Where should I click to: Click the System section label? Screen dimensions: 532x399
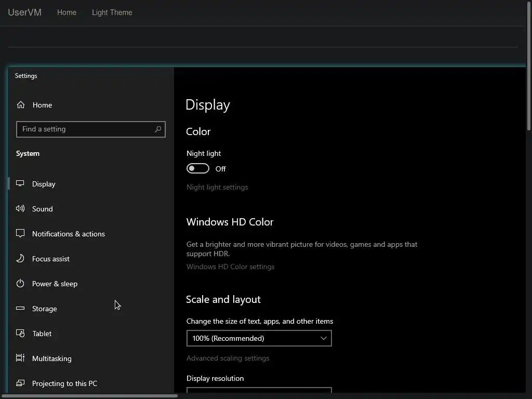tap(28, 153)
